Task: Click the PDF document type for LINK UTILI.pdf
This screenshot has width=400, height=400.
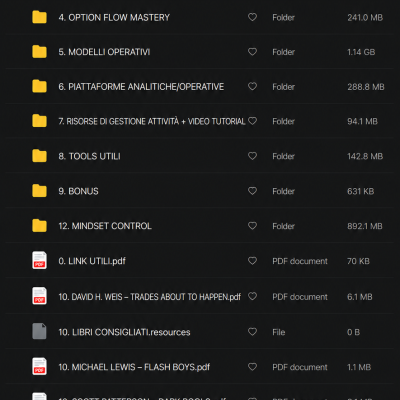Action: [300, 261]
